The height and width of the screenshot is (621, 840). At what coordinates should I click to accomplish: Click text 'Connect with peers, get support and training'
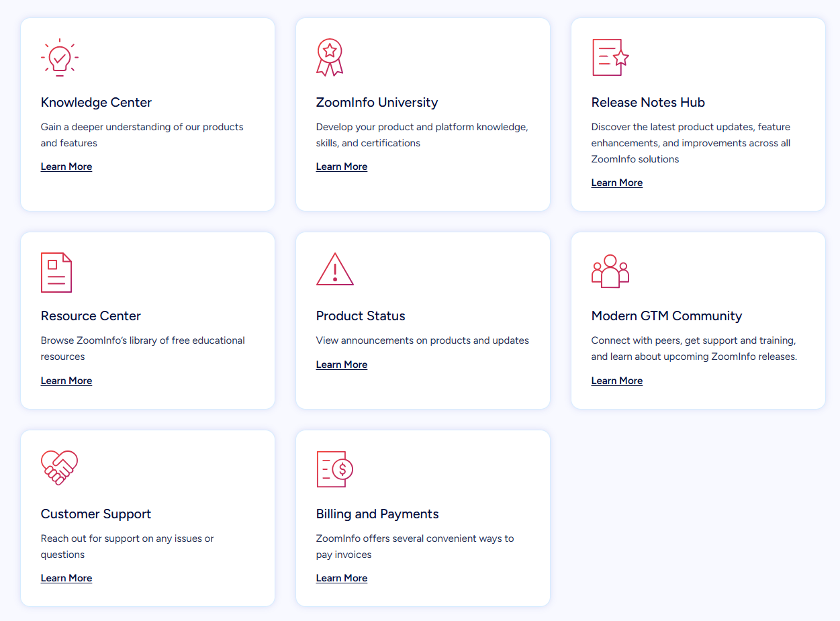(x=693, y=340)
